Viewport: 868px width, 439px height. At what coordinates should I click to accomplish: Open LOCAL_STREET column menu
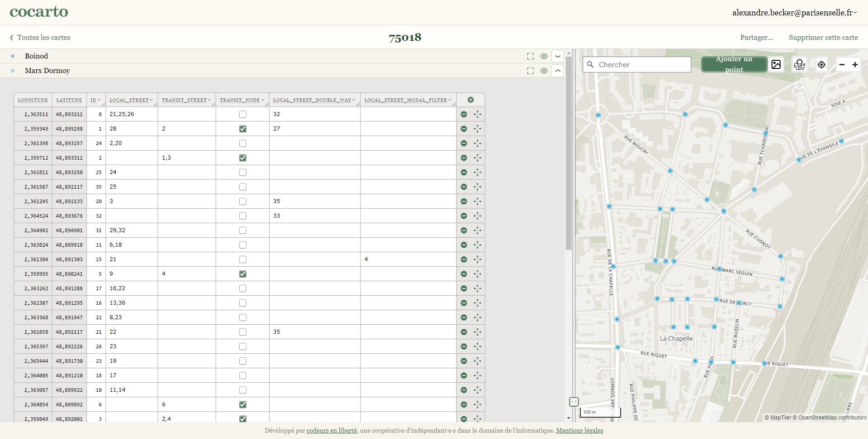click(151, 100)
